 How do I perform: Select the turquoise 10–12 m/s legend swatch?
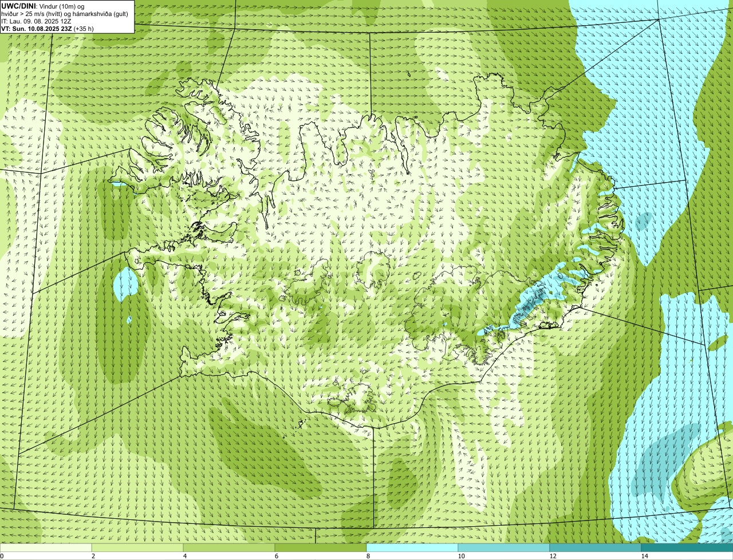[504, 547]
